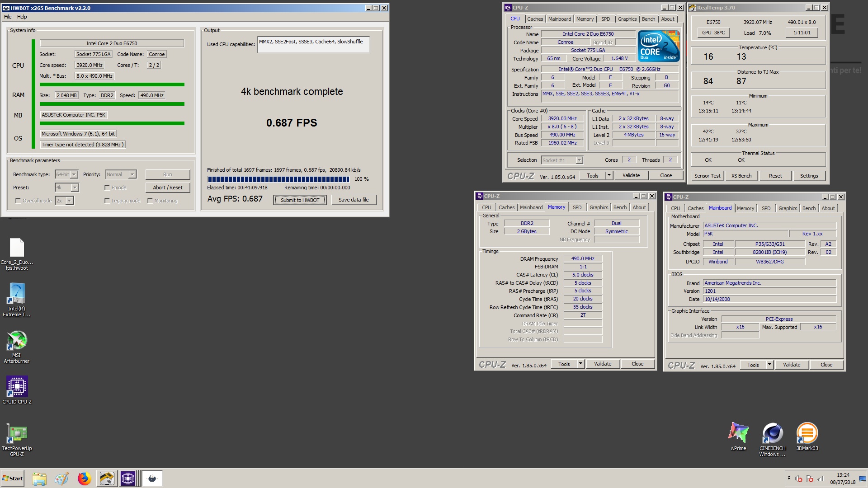The image size is (868, 488).
Task: Launch Firefox from the taskbar
Action: 84,479
